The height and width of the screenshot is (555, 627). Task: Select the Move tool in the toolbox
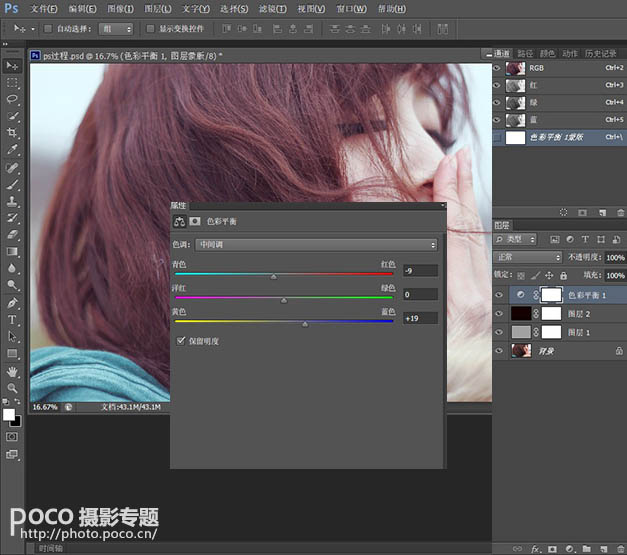(x=13, y=65)
